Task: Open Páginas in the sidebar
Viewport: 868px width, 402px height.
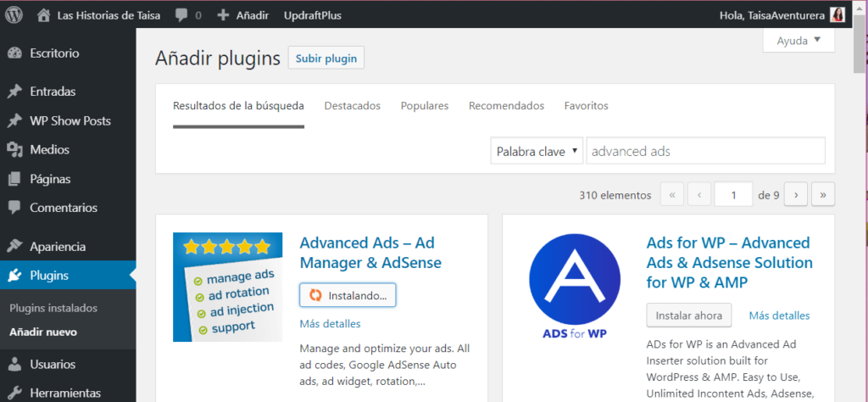Action: pos(50,179)
